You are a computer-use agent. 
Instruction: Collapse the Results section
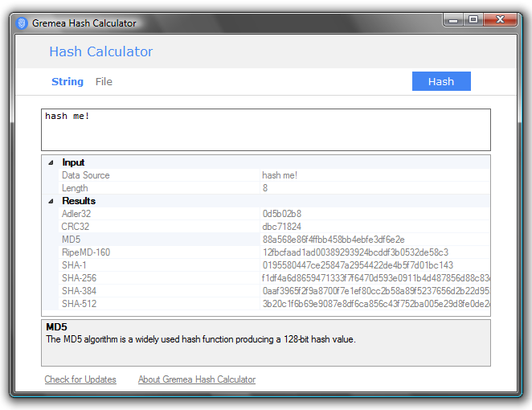click(x=51, y=201)
